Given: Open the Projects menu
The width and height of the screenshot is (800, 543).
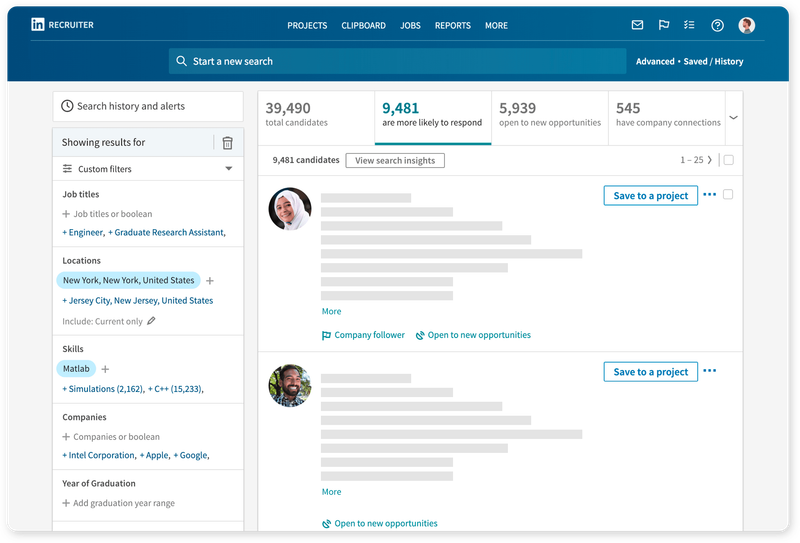Looking at the screenshot, I should (x=307, y=25).
